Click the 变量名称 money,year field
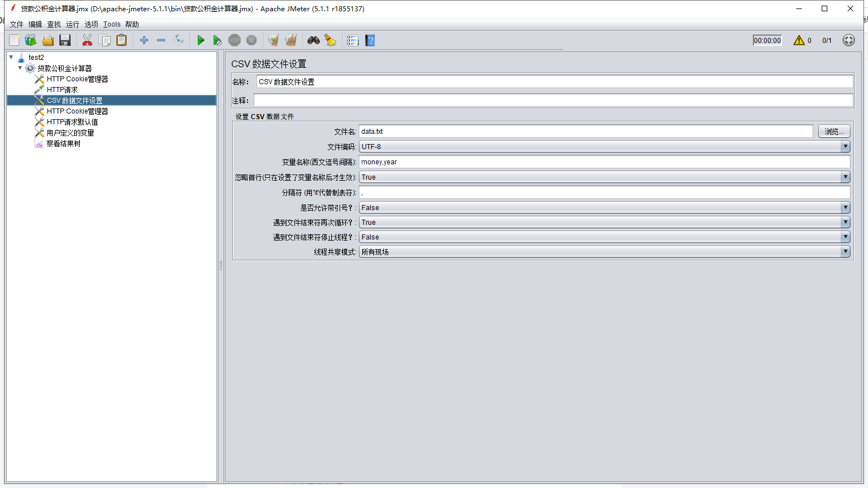 605,162
